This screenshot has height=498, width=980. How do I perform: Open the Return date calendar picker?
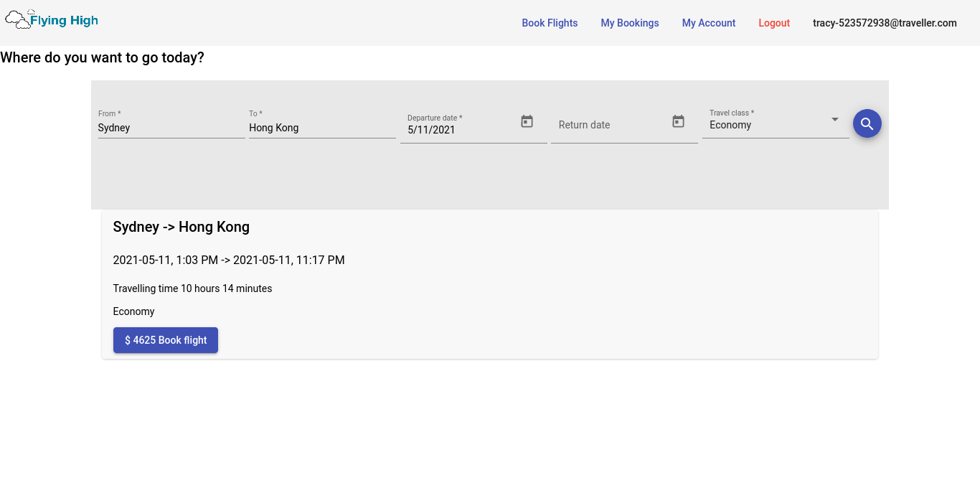click(678, 121)
